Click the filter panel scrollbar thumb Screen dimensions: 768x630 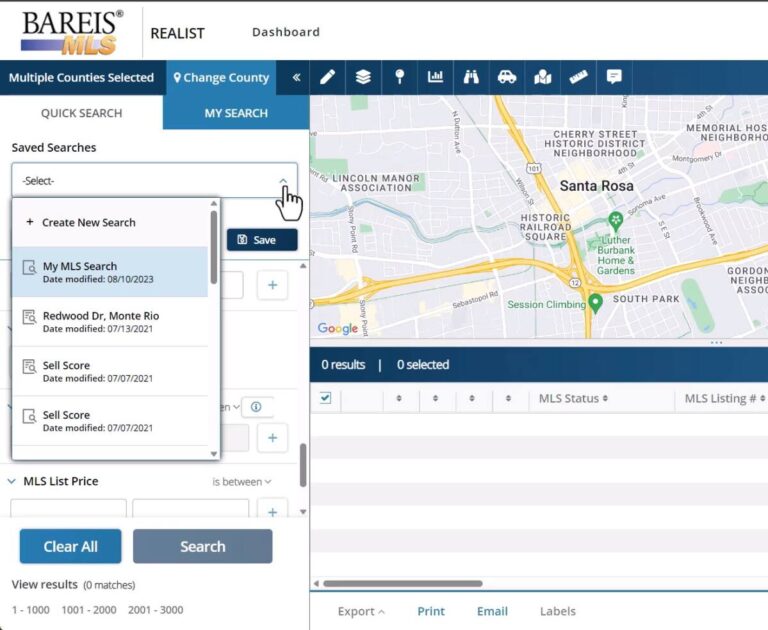(303, 465)
